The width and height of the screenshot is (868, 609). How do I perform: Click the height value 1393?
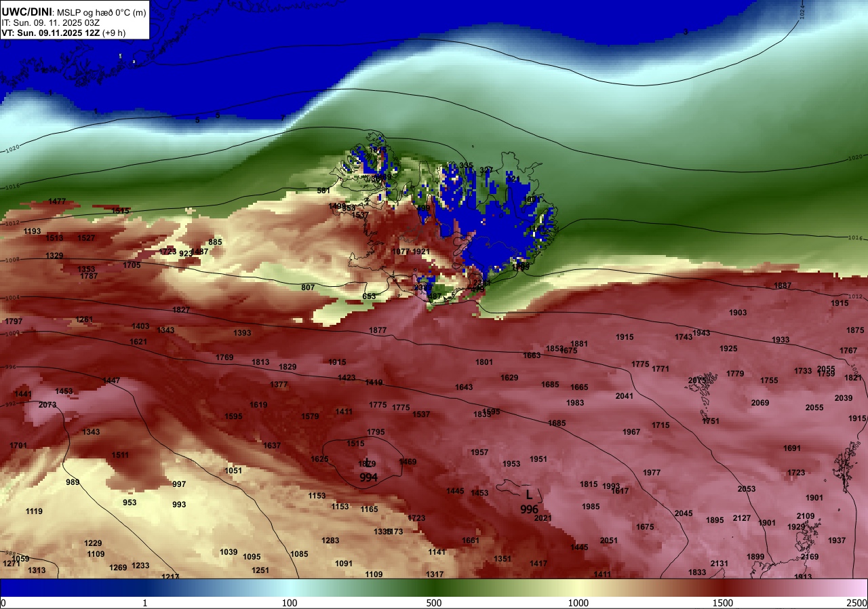[242, 333]
